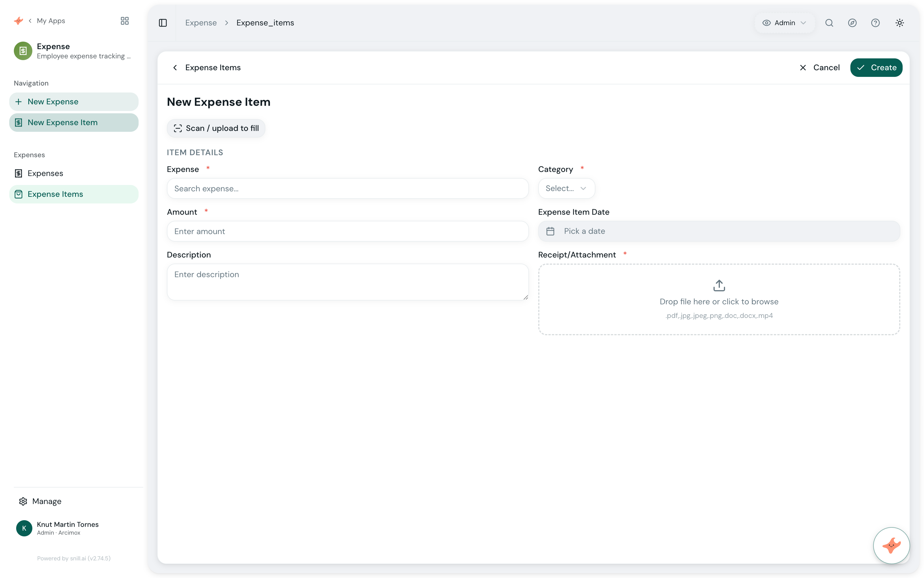Viewport: 924px width, 578px height.
Task: Open the help question mark icon
Action: tap(875, 23)
